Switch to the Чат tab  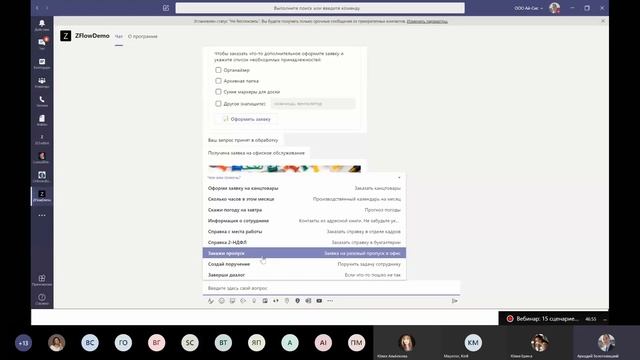(x=118, y=37)
